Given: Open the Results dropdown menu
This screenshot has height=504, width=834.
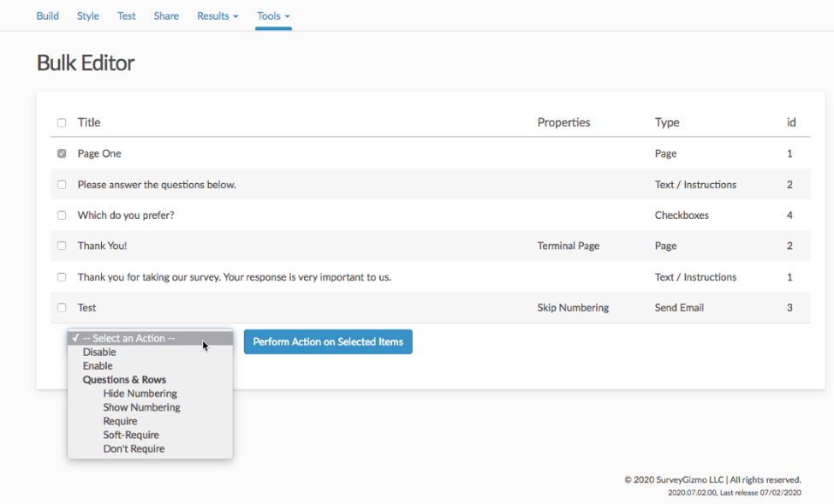Looking at the screenshot, I should coord(217,16).
